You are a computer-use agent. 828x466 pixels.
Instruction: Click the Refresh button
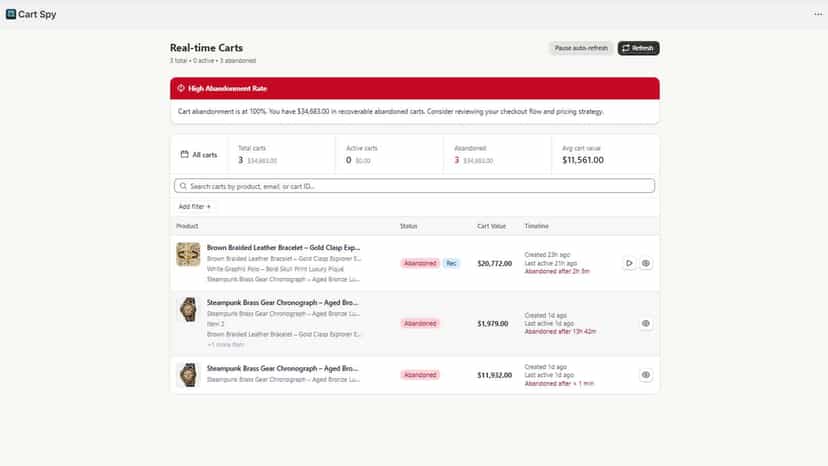(638, 48)
